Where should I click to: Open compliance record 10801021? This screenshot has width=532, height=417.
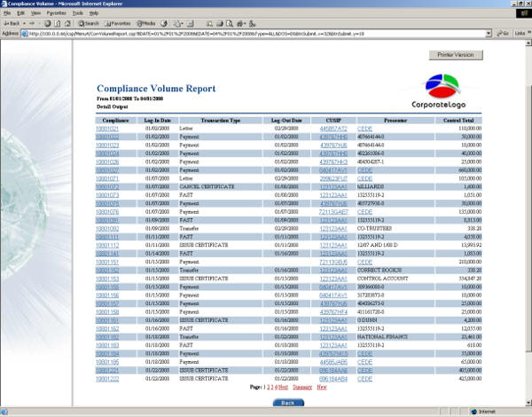pos(107,129)
